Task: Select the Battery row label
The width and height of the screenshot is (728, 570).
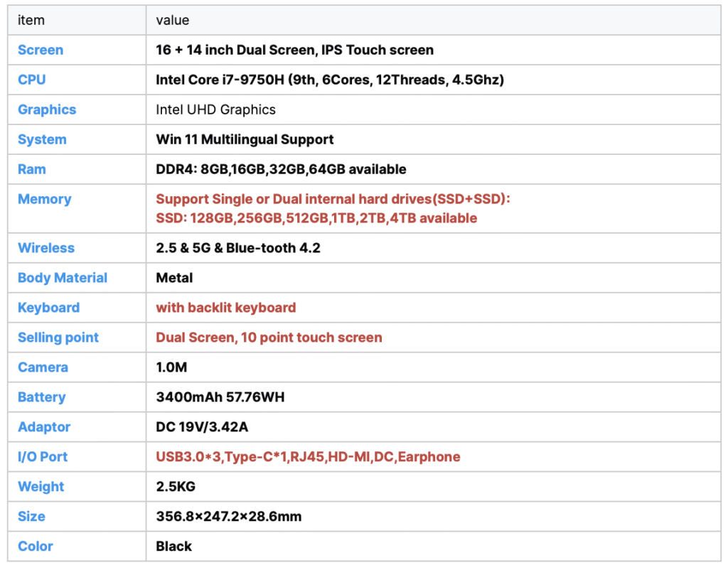Action: tap(41, 397)
